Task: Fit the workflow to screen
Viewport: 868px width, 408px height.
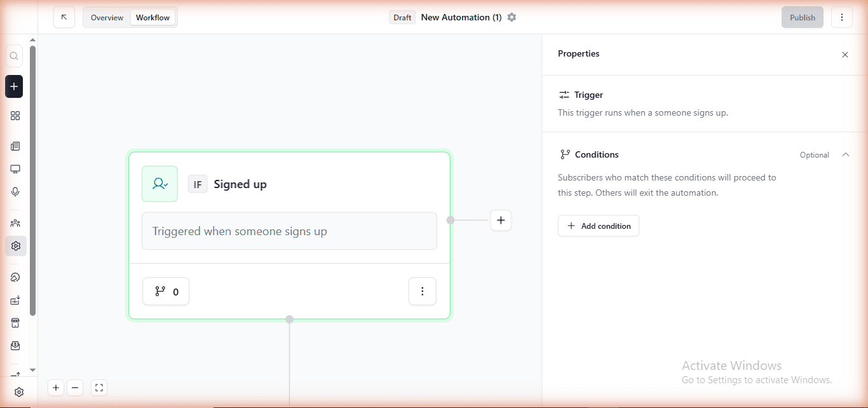Action: click(x=98, y=388)
